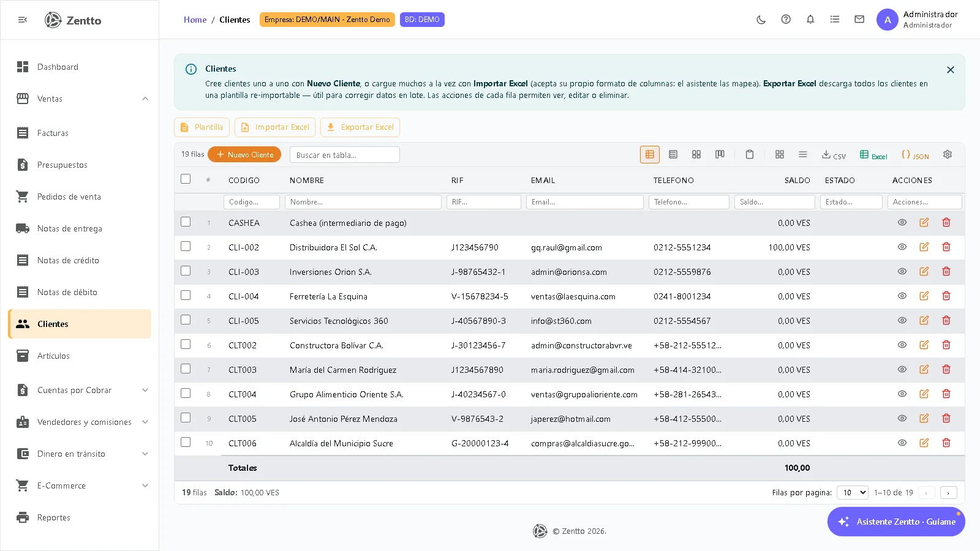Select the compact list view icon

673,155
